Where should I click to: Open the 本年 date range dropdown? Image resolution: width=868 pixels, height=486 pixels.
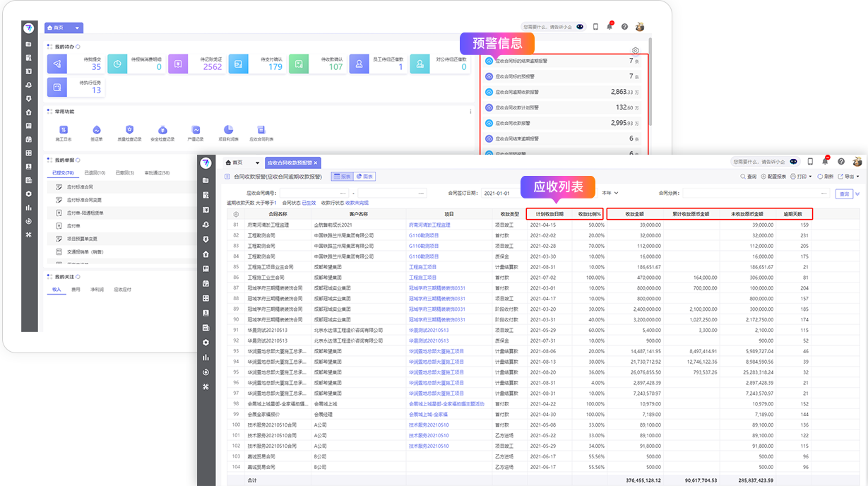click(610, 193)
